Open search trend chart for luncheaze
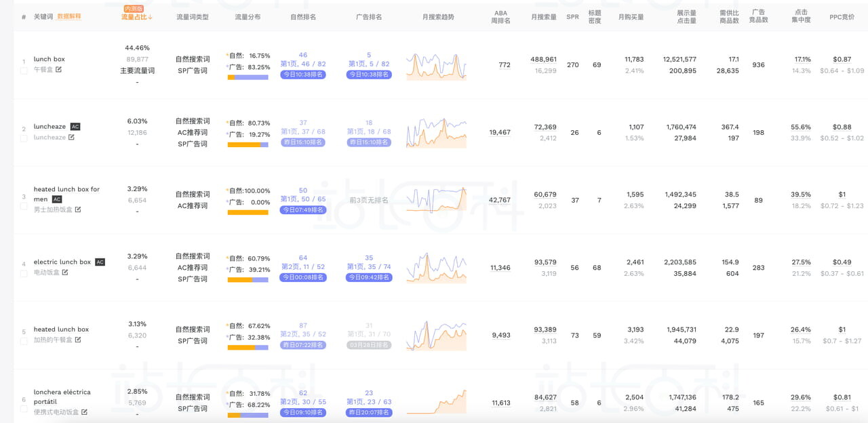 click(436, 133)
